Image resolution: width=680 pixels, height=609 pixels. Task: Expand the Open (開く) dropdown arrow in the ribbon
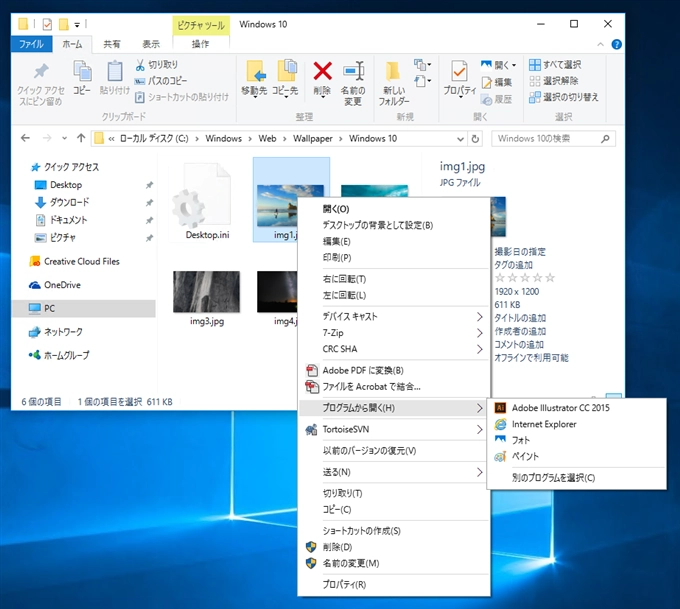pos(514,65)
